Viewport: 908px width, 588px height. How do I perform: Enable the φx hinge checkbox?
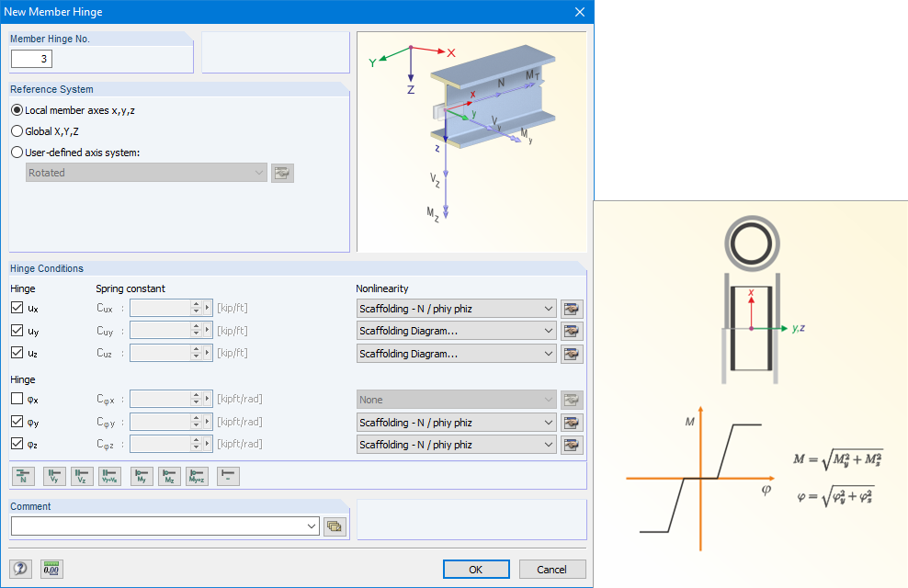[16, 399]
